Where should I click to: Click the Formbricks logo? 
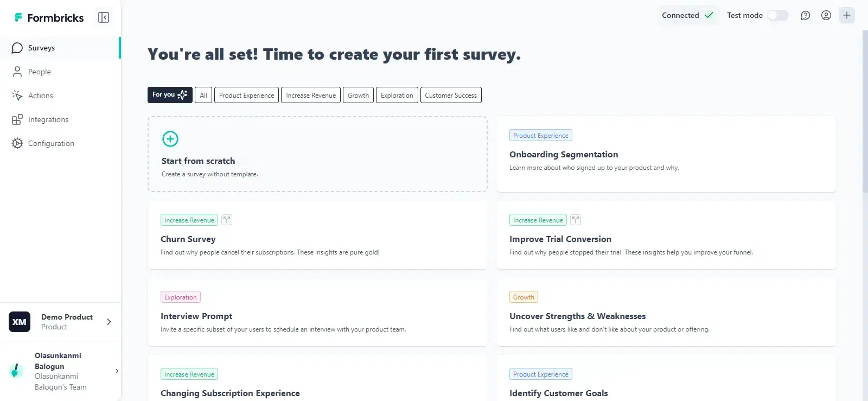pos(49,18)
